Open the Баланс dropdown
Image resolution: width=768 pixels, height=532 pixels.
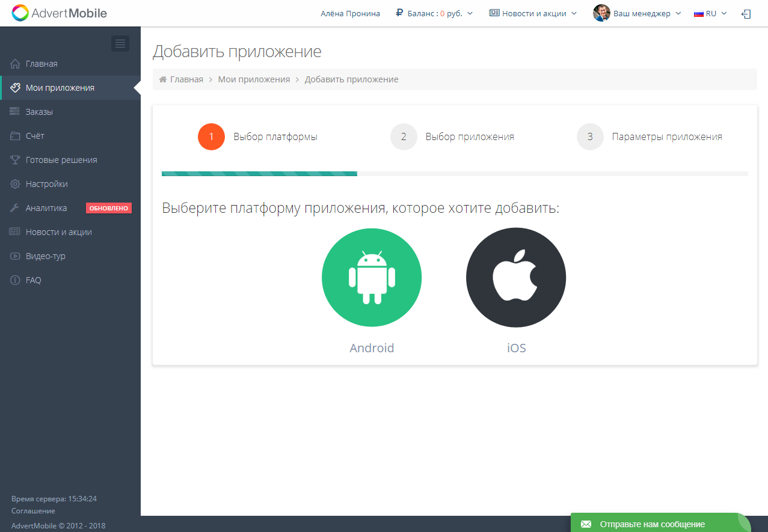tap(434, 13)
